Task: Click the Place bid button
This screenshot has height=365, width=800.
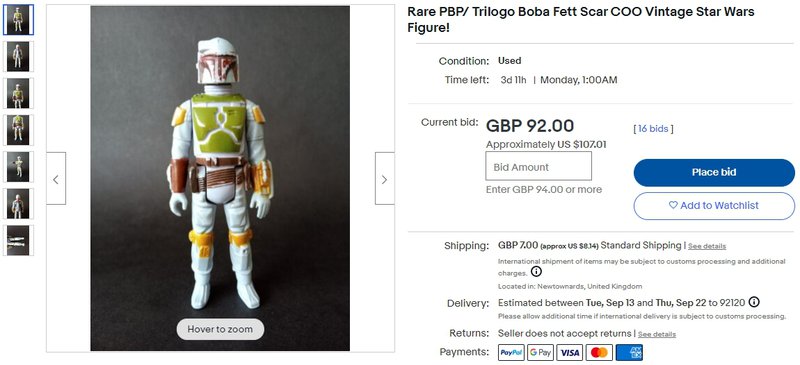Action: tap(714, 173)
